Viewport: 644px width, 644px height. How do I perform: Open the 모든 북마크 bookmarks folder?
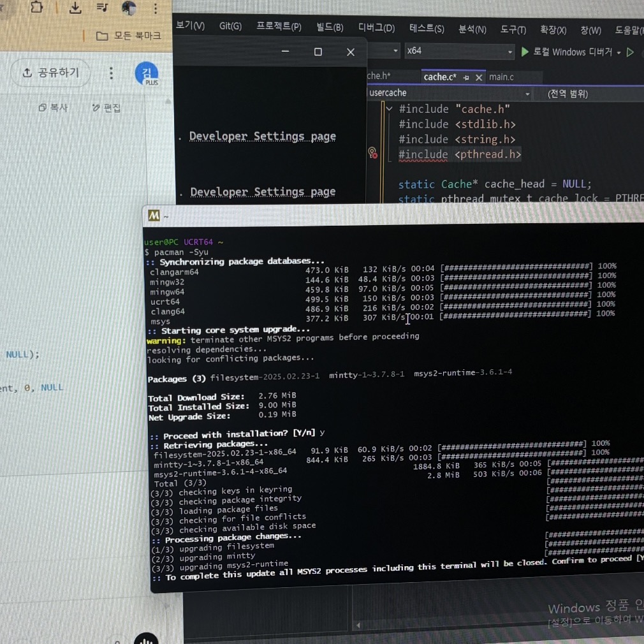pyautogui.click(x=129, y=36)
